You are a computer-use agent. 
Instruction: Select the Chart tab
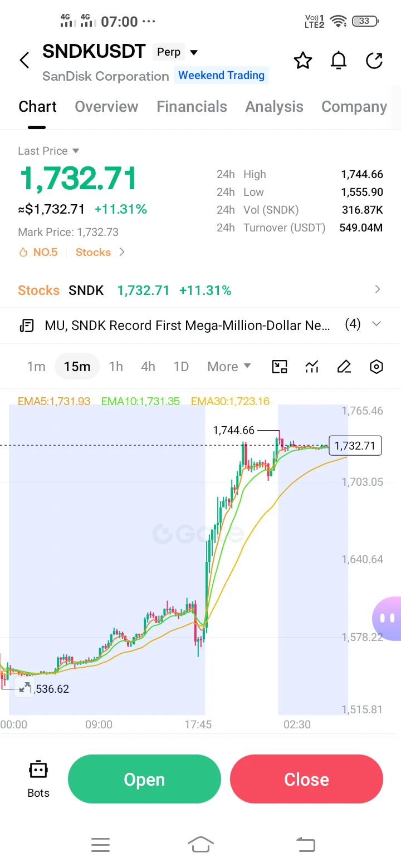pyautogui.click(x=37, y=107)
